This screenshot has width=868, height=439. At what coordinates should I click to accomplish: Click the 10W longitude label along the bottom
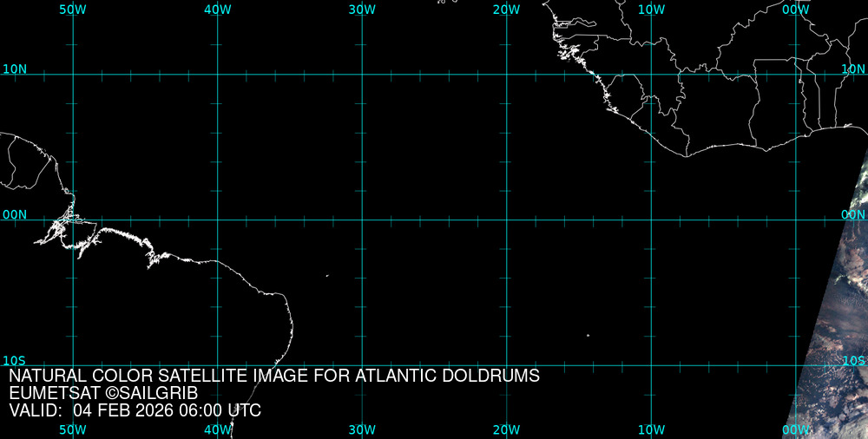click(651, 430)
